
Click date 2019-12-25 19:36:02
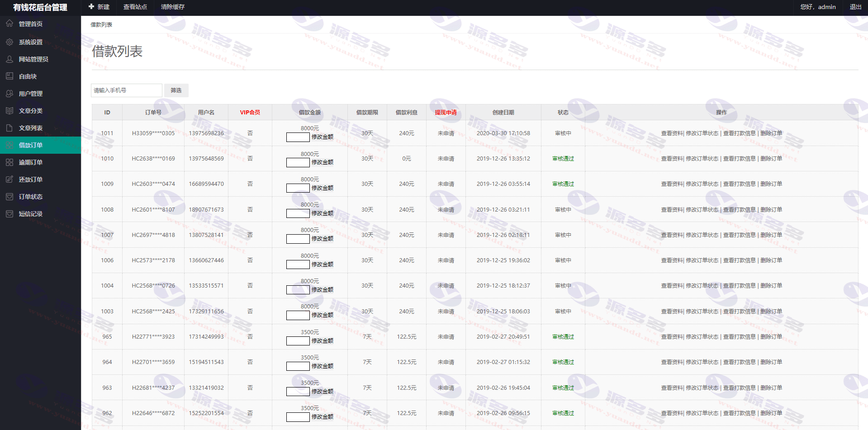pos(503,260)
